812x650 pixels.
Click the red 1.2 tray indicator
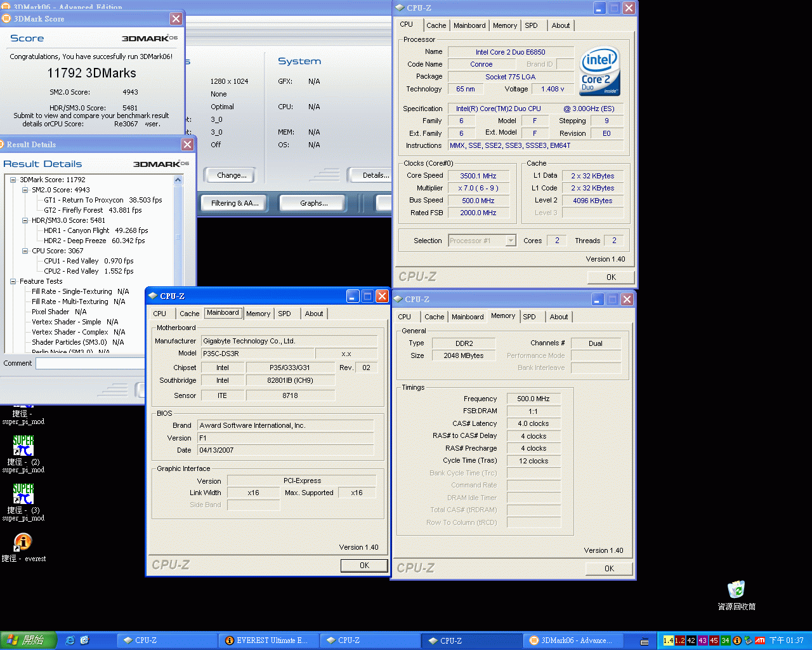click(679, 640)
